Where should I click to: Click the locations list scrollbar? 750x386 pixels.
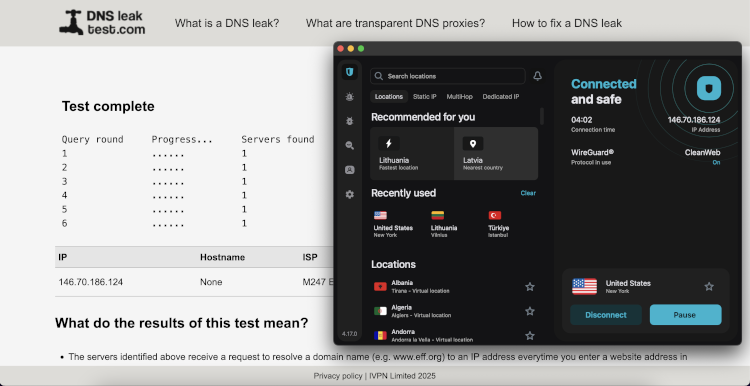pos(542,116)
